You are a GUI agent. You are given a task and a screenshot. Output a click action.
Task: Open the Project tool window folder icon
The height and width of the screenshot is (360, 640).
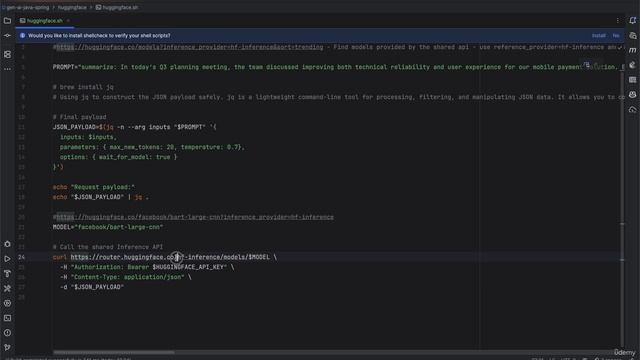pos(7,20)
